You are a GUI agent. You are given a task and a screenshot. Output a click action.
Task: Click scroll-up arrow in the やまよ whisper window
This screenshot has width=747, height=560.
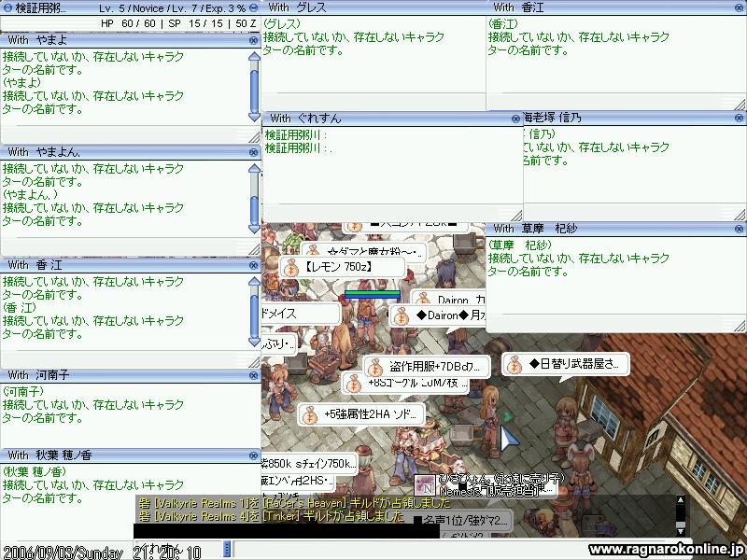tap(254, 56)
